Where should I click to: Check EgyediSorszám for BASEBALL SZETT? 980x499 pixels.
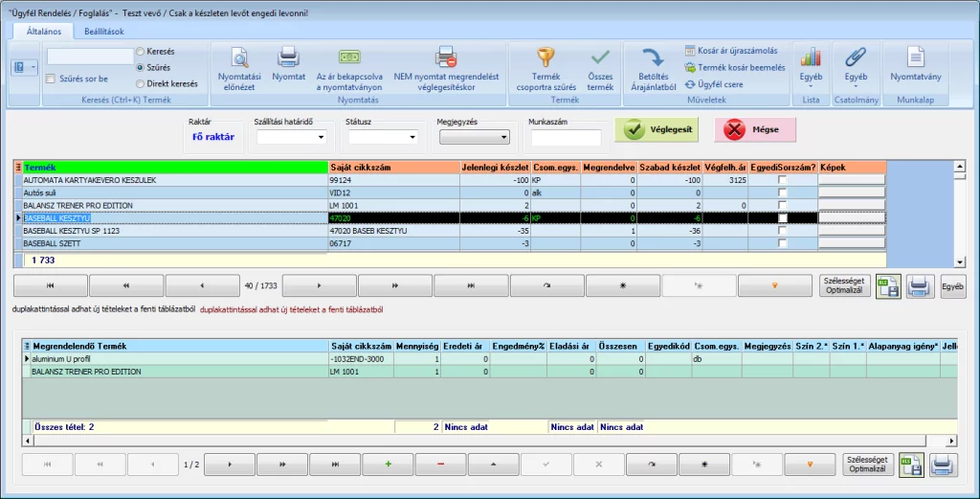[783, 243]
